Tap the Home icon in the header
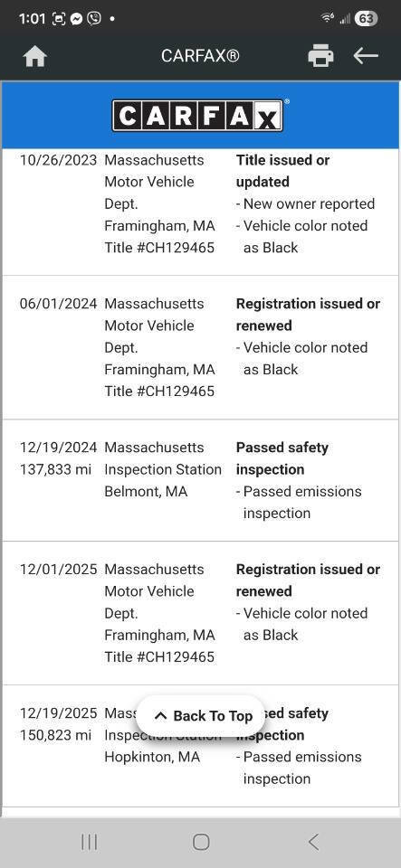The width and height of the screenshot is (401, 868). tap(35, 56)
